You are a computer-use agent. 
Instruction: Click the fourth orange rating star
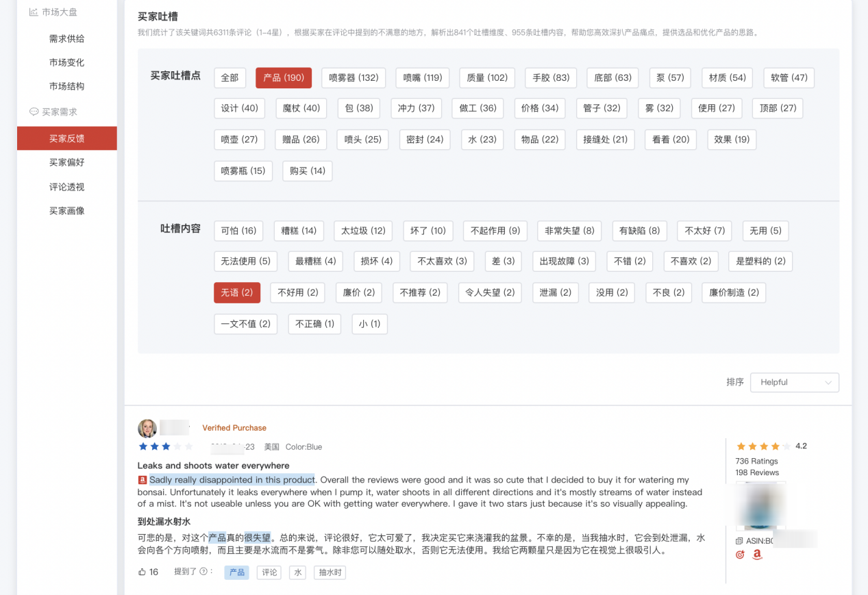point(775,446)
